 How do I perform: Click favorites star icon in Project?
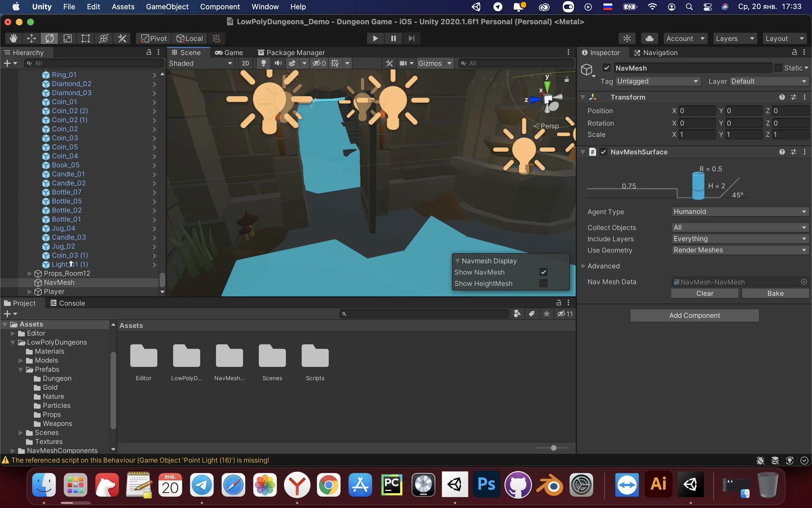(x=547, y=314)
